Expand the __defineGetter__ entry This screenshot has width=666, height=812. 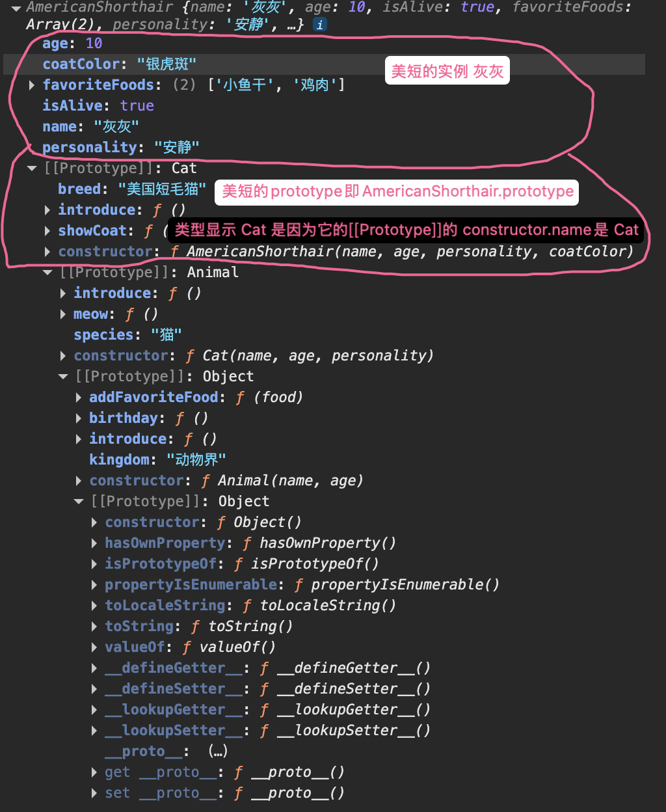(x=94, y=668)
